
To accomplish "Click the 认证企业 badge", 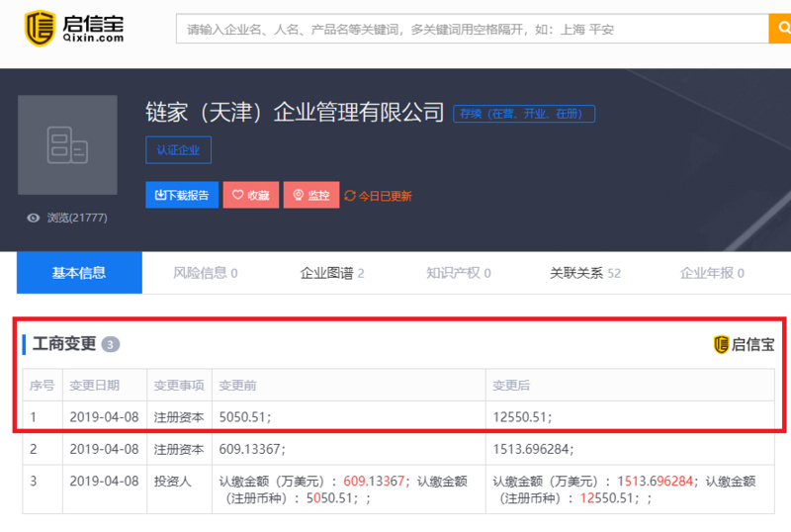I will [178, 150].
